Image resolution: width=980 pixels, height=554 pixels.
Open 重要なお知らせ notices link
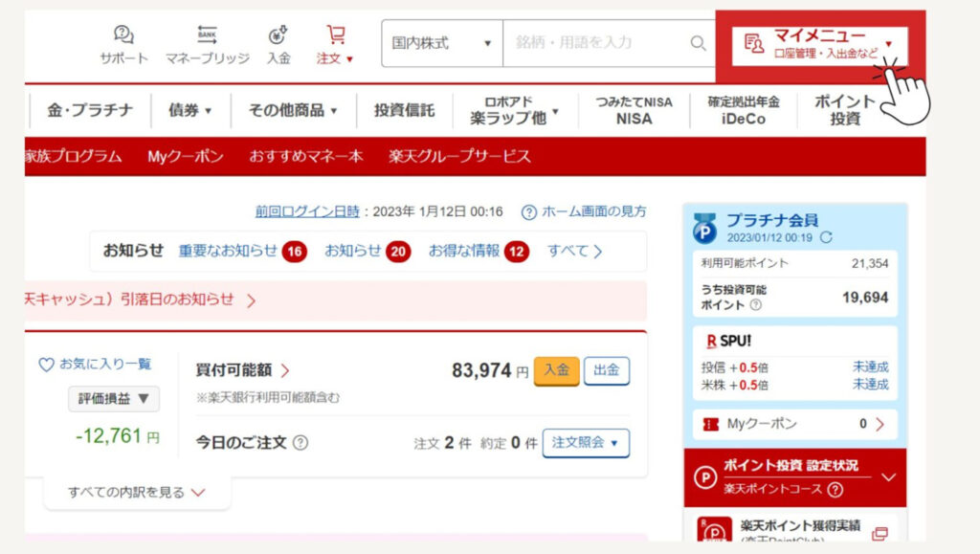pyautogui.click(x=228, y=251)
